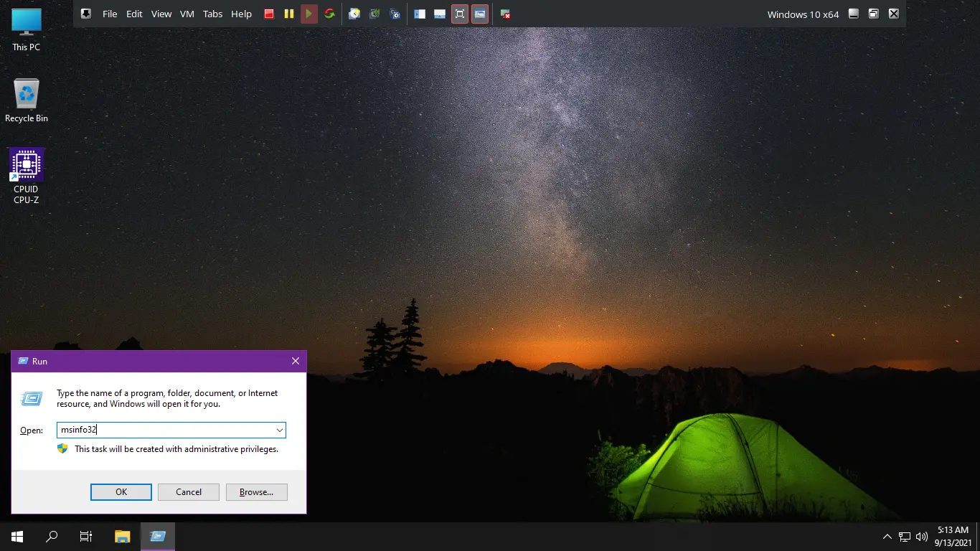Screen dimensions: 980x551
Task: Click the network tray icon
Action: point(905,537)
